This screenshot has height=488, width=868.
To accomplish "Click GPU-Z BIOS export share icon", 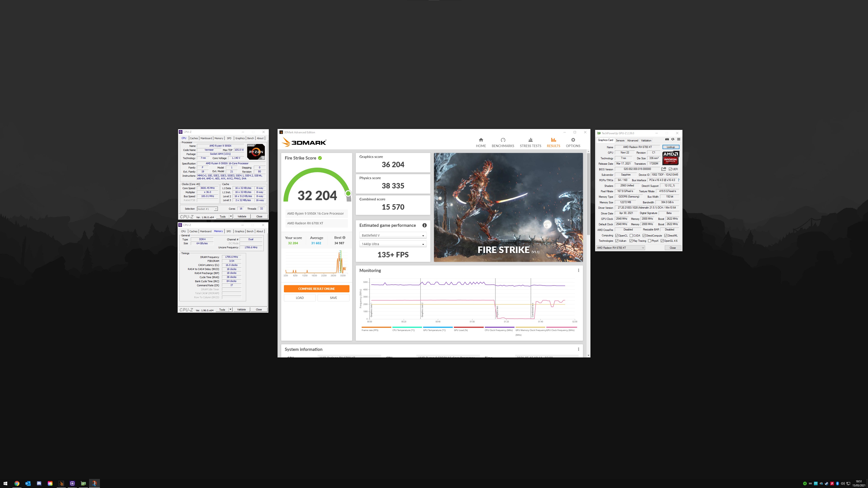I will (663, 169).
